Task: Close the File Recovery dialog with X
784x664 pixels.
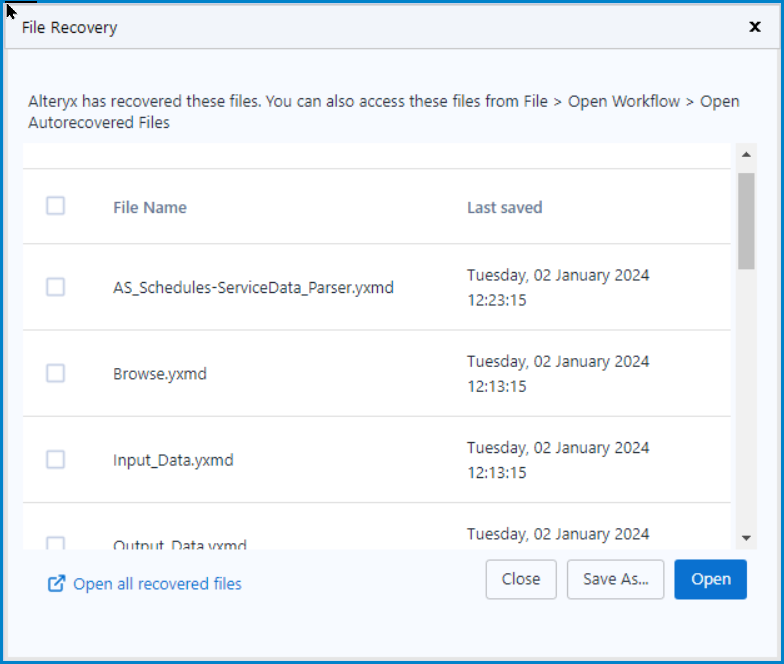Action: (x=755, y=27)
